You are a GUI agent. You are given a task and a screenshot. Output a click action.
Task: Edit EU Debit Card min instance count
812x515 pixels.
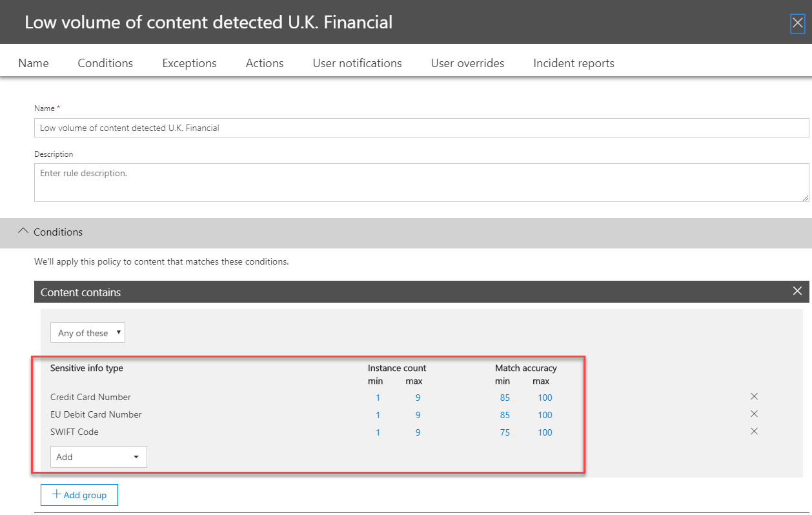[378, 415]
